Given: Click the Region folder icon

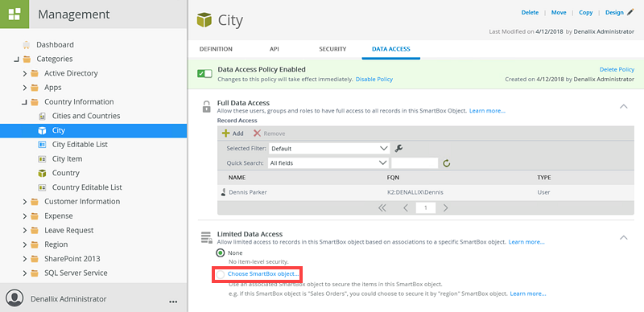Looking at the screenshot, I should [35, 244].
